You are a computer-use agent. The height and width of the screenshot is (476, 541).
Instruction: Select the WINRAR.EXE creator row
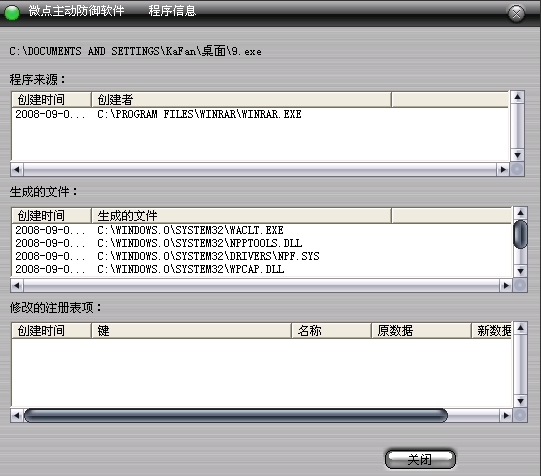pos(260,114)
